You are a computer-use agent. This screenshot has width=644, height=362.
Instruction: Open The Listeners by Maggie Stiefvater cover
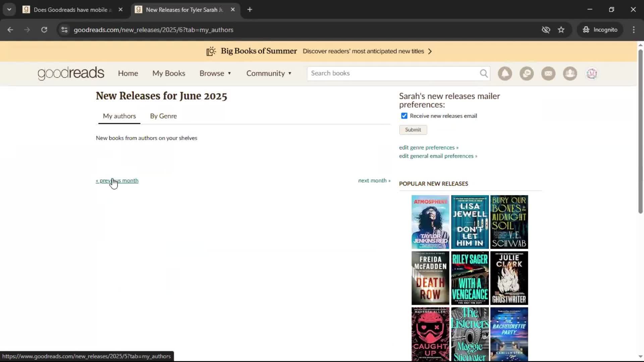pos(470,334)
